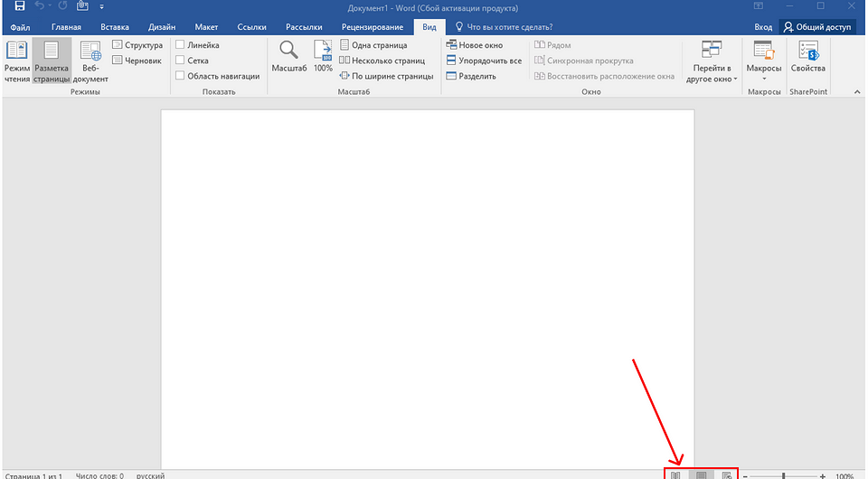This screenshot has width=868, height=479.
Task: Click Web Layout icon in status bar
Action: [726, 475]
